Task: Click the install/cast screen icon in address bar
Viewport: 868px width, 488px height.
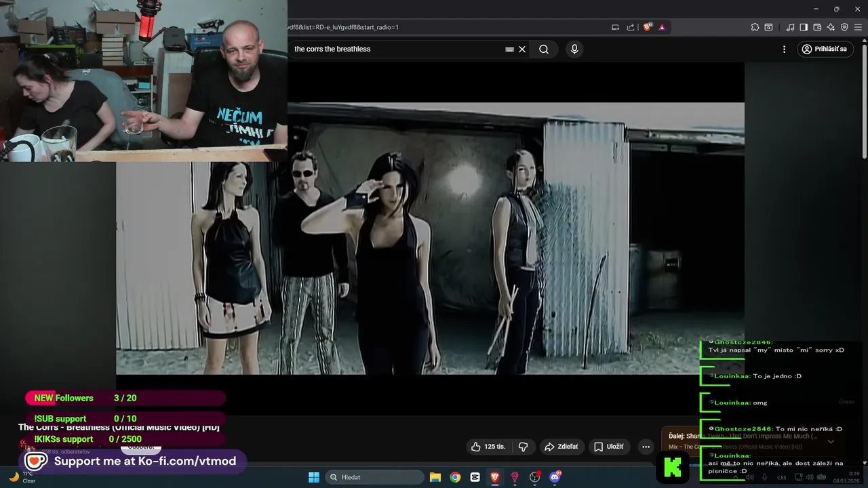Action: (x=616, y=27)
